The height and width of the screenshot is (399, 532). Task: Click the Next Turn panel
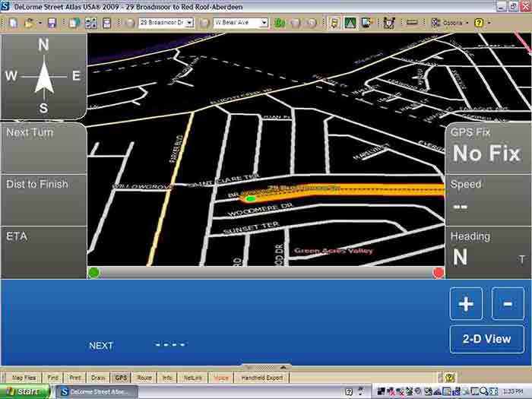pyautogui.click(x=44, y=148)
